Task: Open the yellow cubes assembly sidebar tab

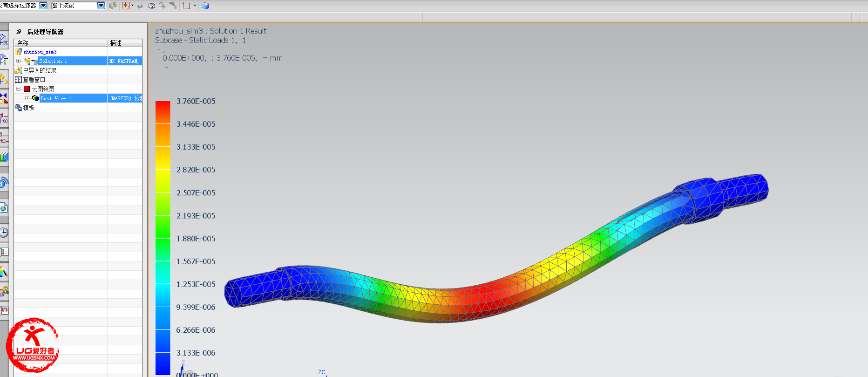Action: (x=4, y=79)
